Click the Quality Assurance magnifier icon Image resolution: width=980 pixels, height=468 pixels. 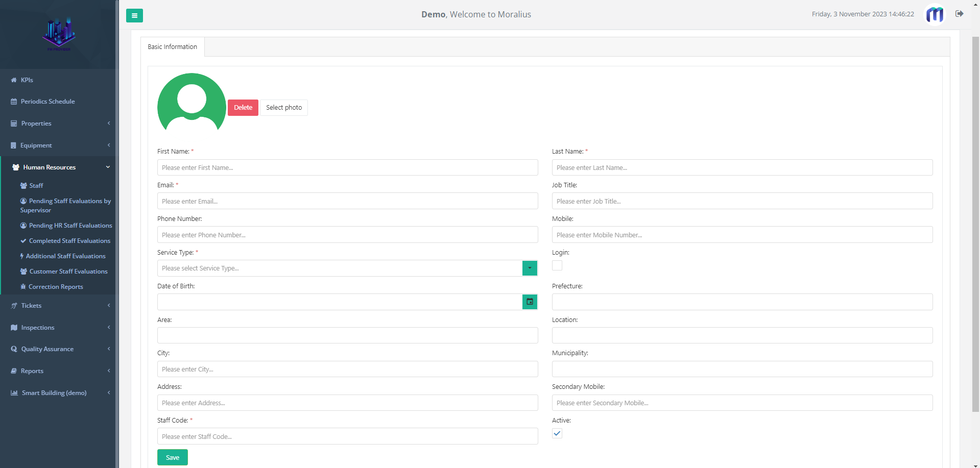point(14,349)
